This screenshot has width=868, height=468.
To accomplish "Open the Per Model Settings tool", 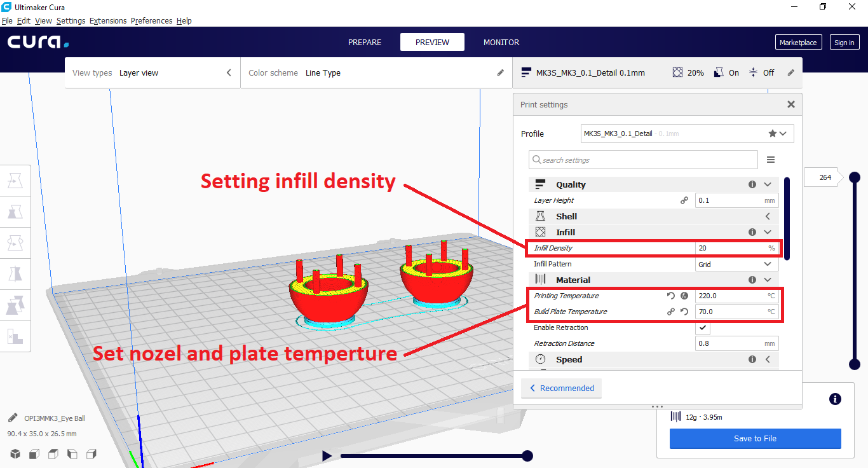I will 15,304.
